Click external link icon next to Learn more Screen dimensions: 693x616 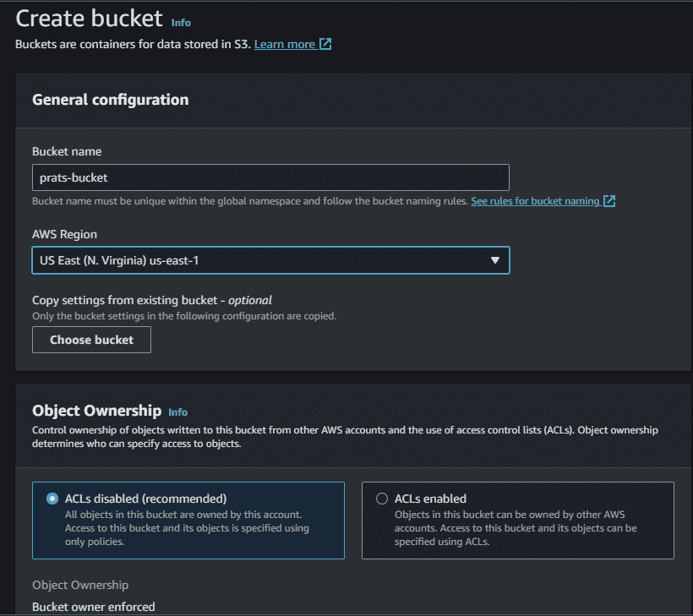[325, 44]
